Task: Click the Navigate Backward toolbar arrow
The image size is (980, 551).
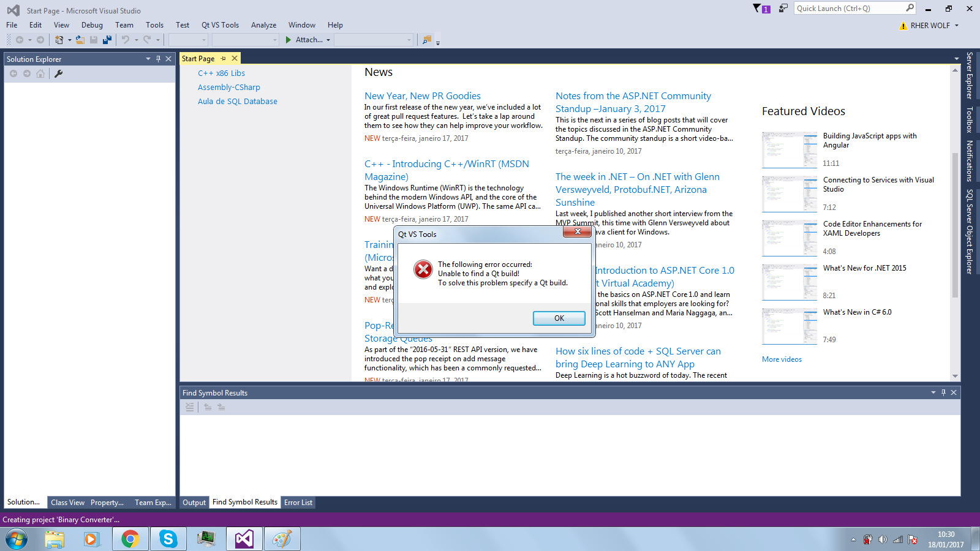Action: (20, 40)
